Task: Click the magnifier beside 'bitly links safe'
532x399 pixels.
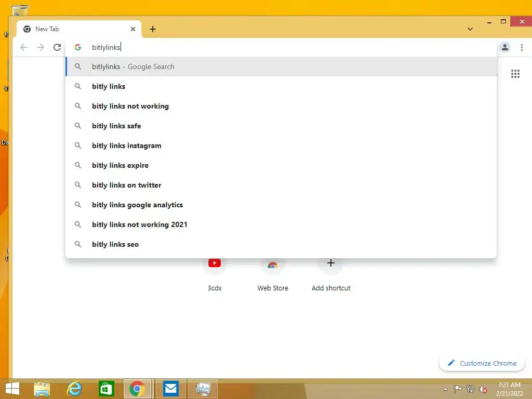Action: tap(78, 126)
